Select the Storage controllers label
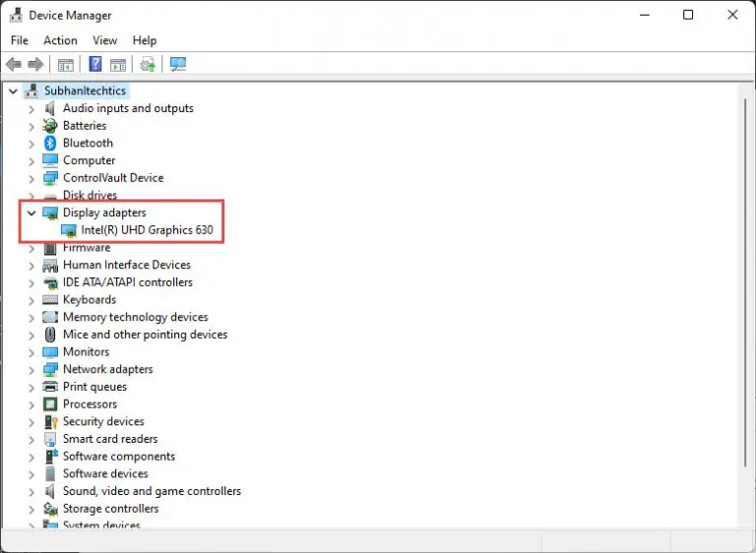 111,508
